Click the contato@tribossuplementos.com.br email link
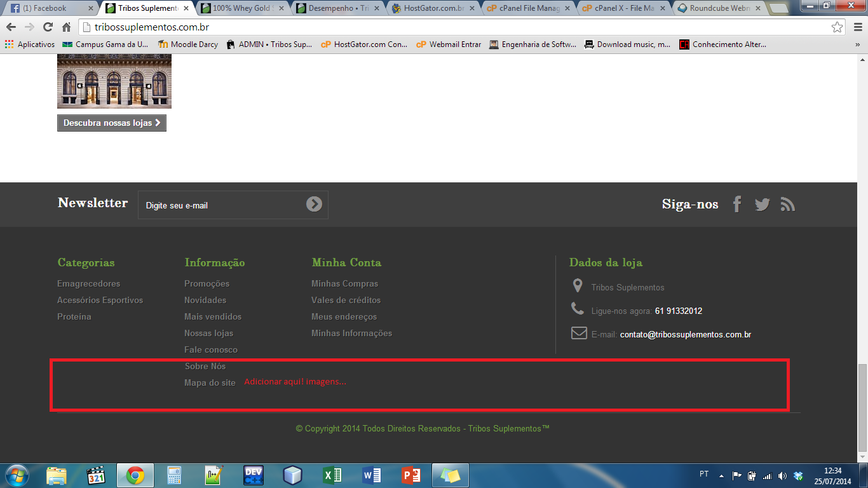This screenshot has width=868, height=488. [x=686, y=334]
